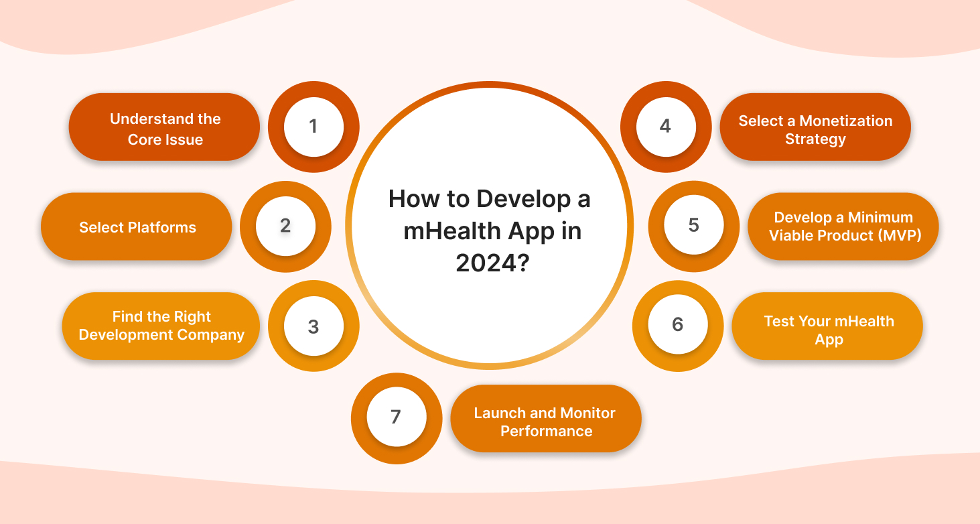This screenshot has width=980, height=524.
Task: Select the number 7 circle at bottom
Action: point(396,418)
